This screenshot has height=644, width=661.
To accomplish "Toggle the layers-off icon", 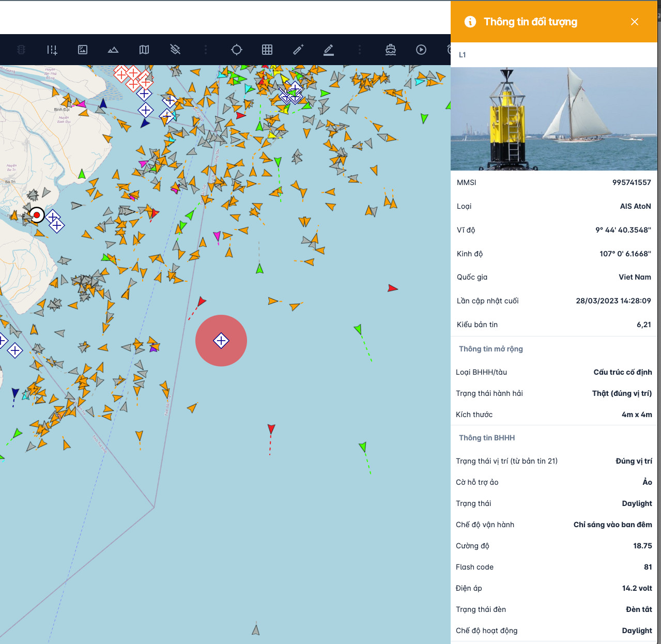I will (175, 50).
